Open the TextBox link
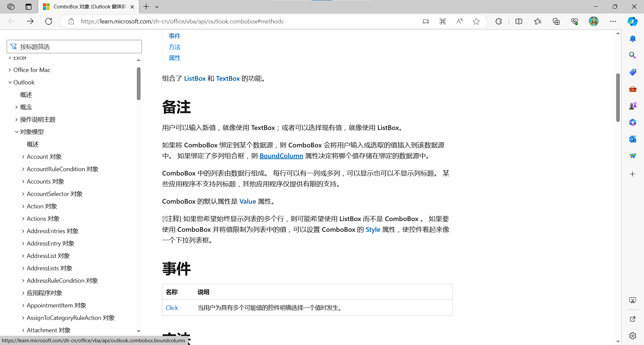This screenshot has height=345, width=644. point(228,78)
